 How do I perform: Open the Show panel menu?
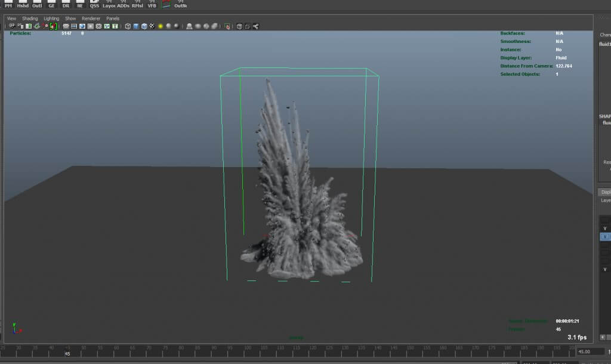[70, 18]
